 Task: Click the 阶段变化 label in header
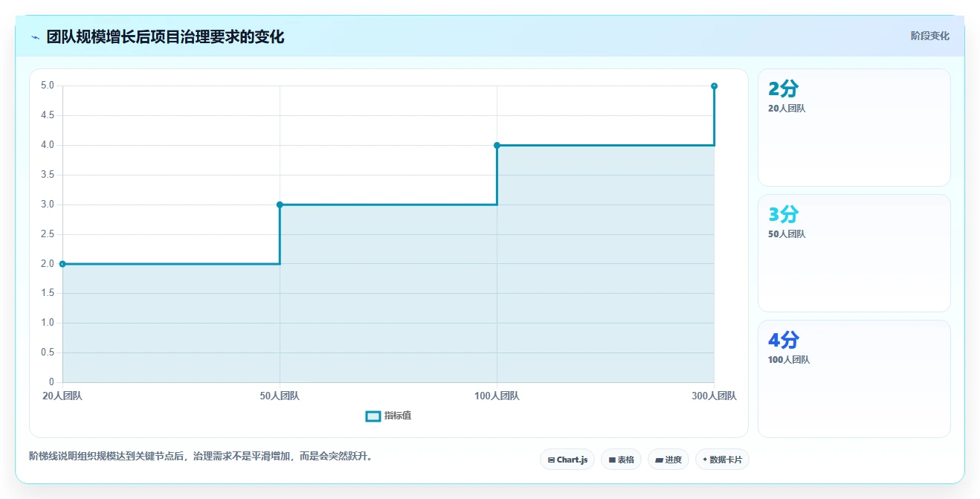tap(930, 36)
